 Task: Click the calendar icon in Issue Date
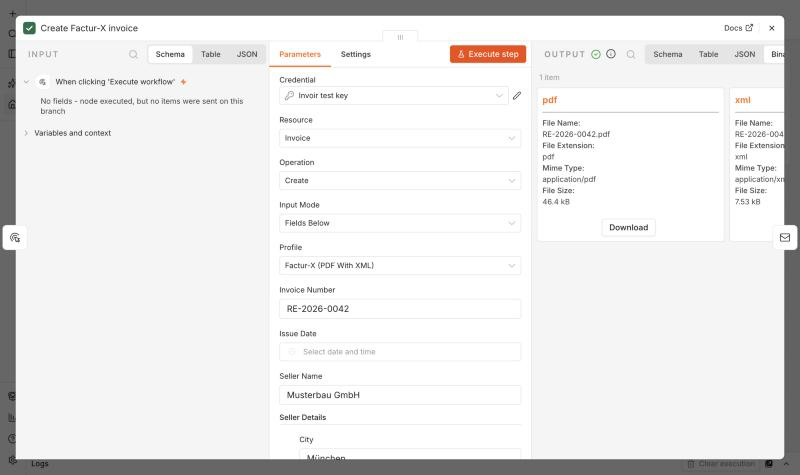coord(292,352)
